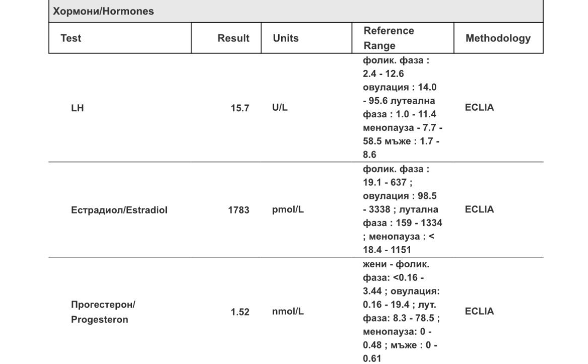Click the Естрадиол/Estradiol test name
This screenshot has height=364, width=588.
tap(119, 210)
